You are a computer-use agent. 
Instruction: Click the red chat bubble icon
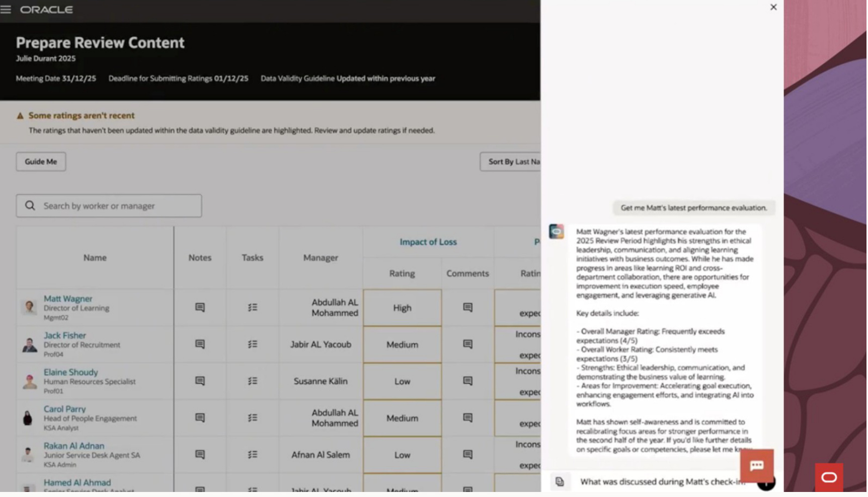(756, 466)
